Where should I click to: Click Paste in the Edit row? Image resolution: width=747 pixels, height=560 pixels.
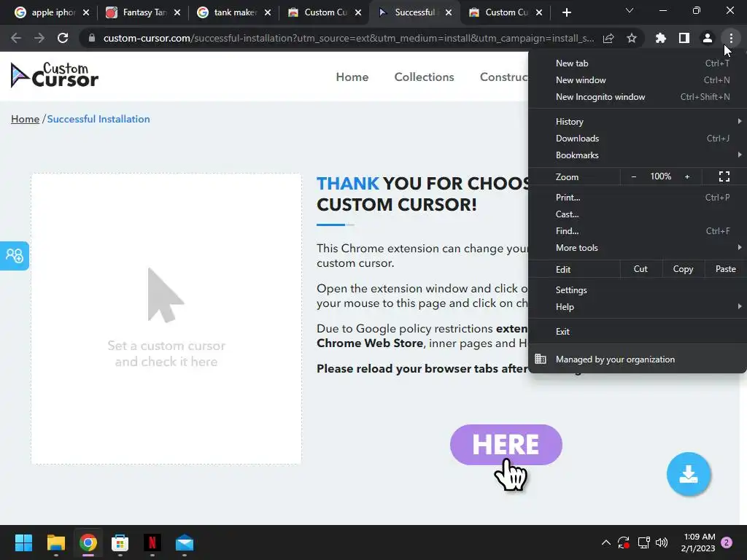(x=725, y=269)
